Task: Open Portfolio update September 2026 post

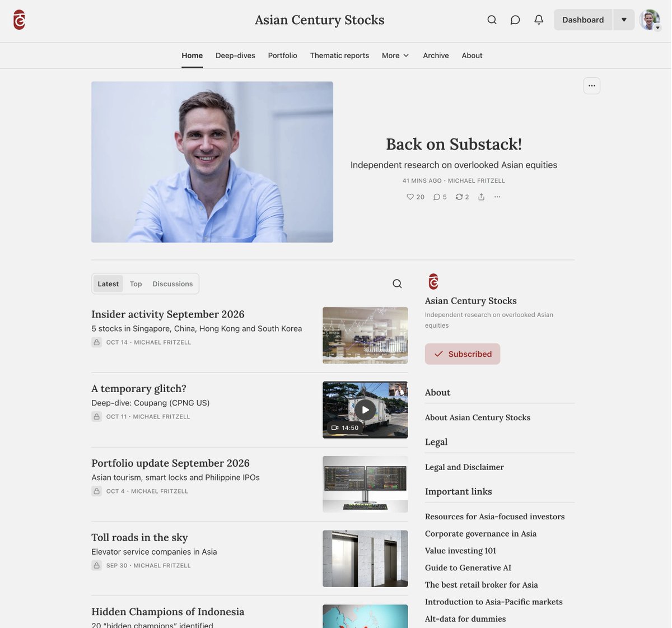Action: tap(170, 463)
